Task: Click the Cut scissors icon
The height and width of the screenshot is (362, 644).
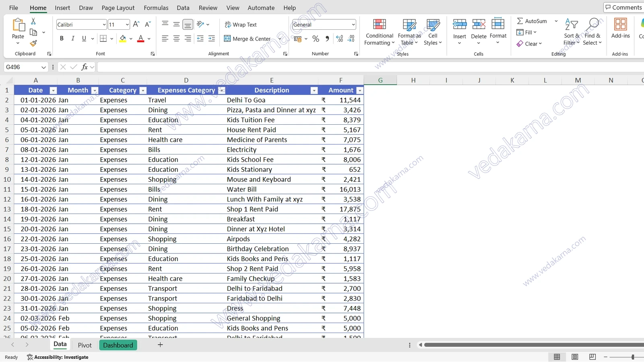Action: (x=33, y=21)
